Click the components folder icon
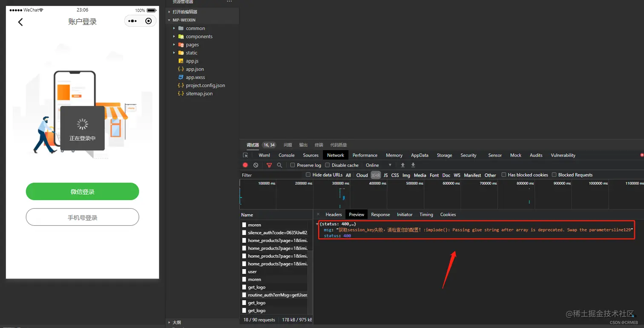644x328 pixels. (x=181, y=36)
